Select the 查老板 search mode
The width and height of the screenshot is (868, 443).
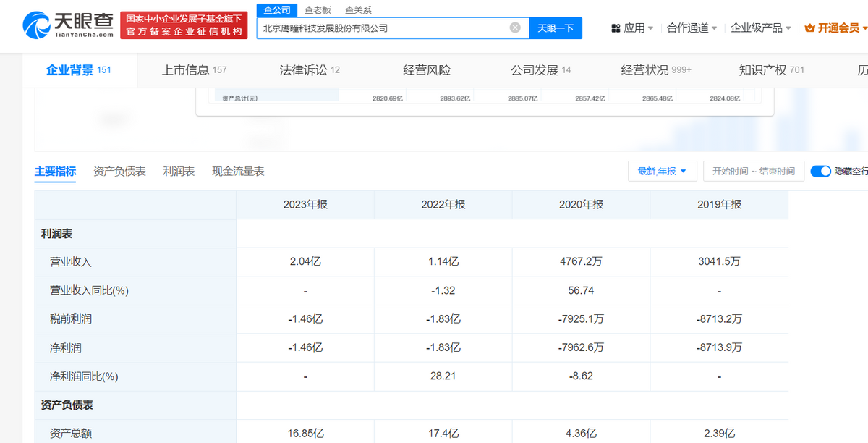(x=318, y=10)
